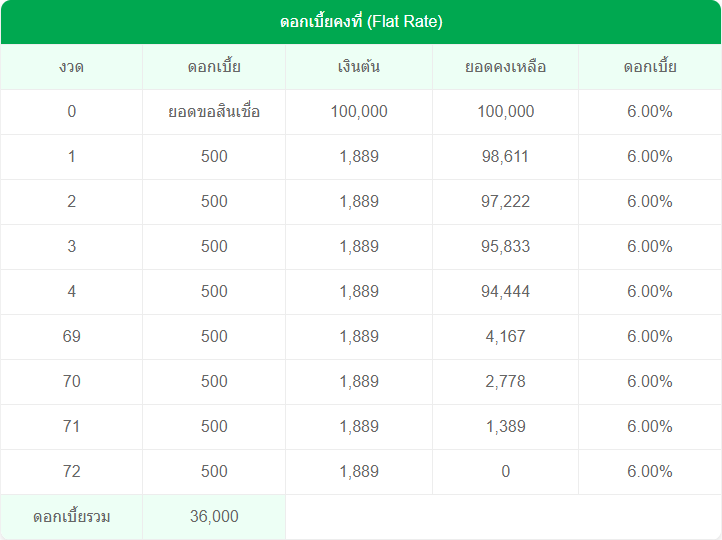722x540 pixels.
Task: Select the 1,889 principal cell for installment 1
Action: coord(359,157)
